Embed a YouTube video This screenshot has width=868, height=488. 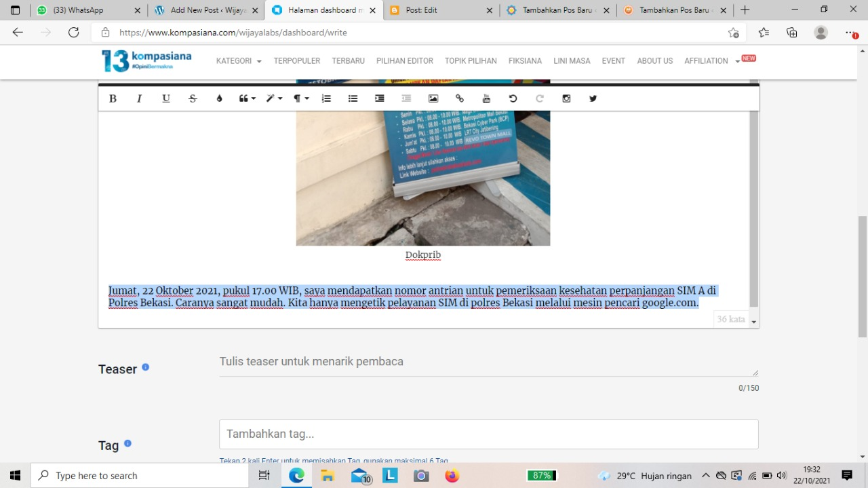point(486,98)
